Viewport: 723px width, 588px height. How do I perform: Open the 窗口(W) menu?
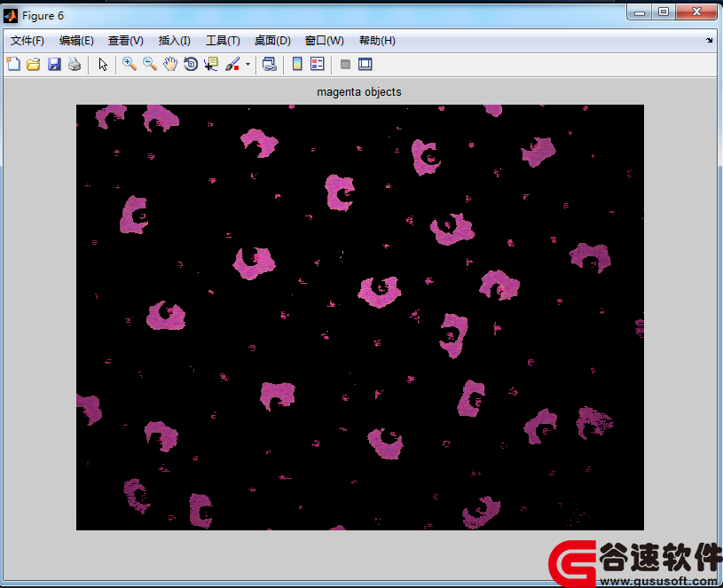[x=324, y=41]
